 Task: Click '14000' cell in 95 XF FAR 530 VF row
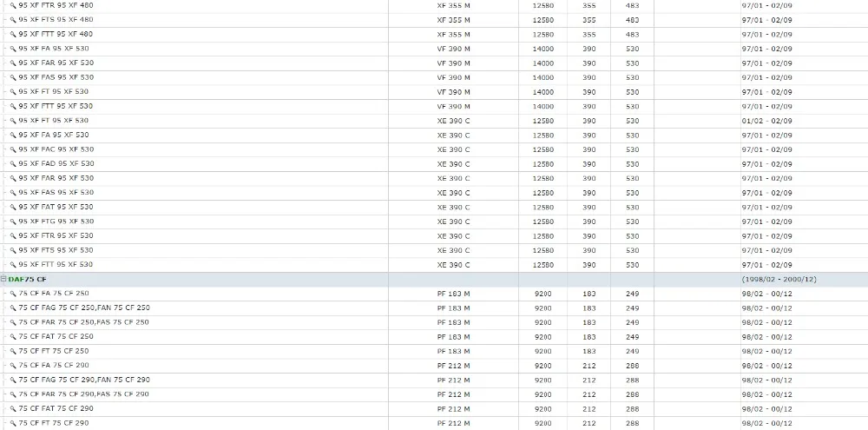543,63
